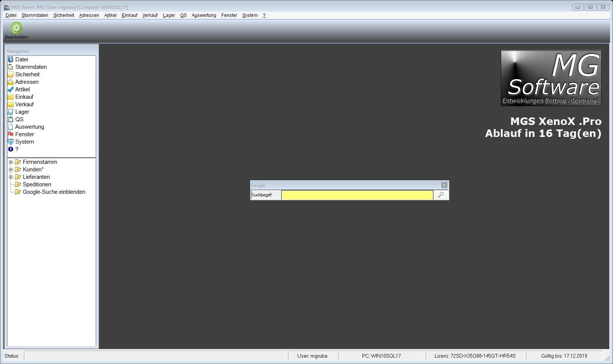Click the Datei icon in Navigation panel
Viewport: 613px width, 364px height.
(10, 59)
